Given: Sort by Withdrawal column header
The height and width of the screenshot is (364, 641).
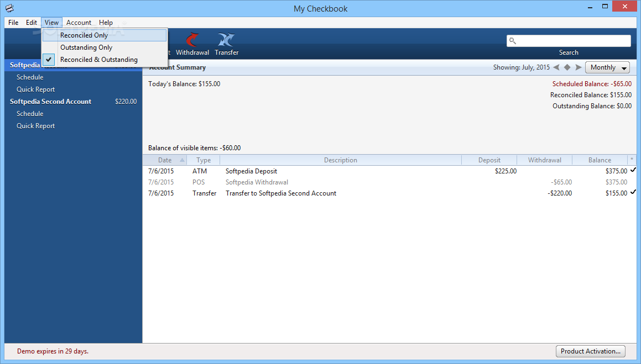Looking at the screenshot, I should pos(545,160).
